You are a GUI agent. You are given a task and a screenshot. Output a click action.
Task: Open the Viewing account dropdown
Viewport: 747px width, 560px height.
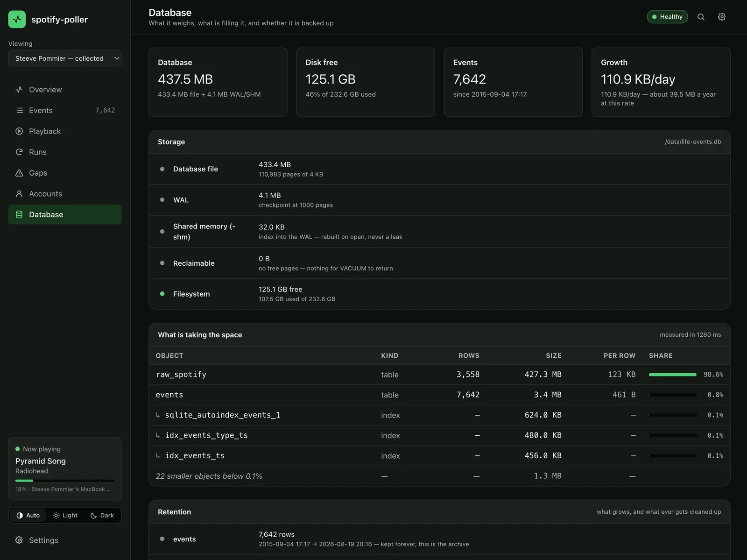(65, 58)
